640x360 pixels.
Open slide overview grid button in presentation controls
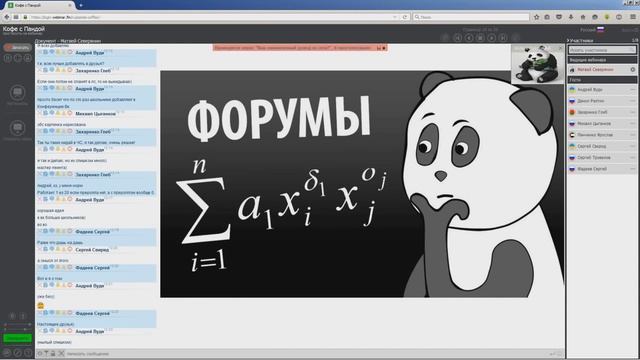pyautogui.click(x=480, y=38)
